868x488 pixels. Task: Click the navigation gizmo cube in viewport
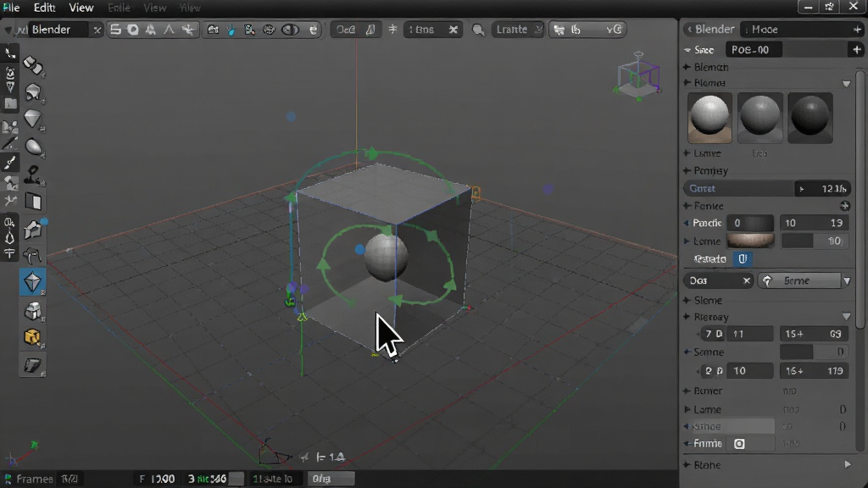click(x=637, y=77)
